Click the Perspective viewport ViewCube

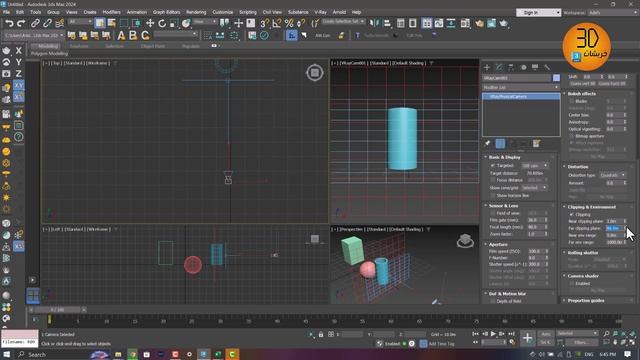[465, 241]
